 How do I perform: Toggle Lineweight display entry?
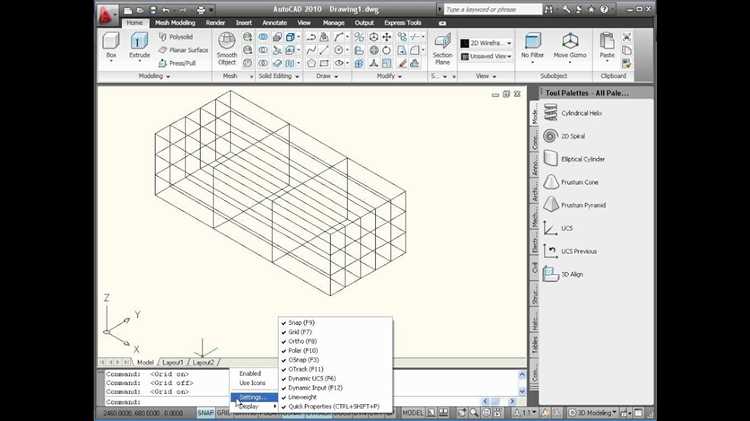point(335,397)
